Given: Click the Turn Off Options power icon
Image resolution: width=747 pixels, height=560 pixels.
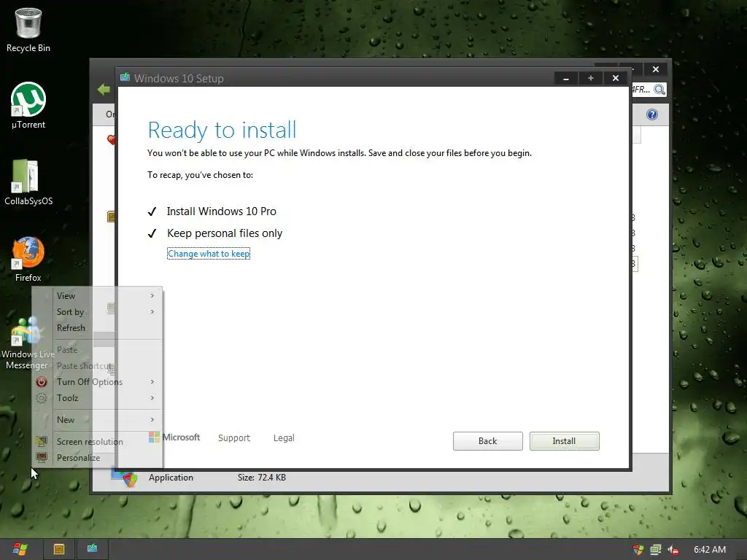Looking at the screenshot, I should point(42,382).
